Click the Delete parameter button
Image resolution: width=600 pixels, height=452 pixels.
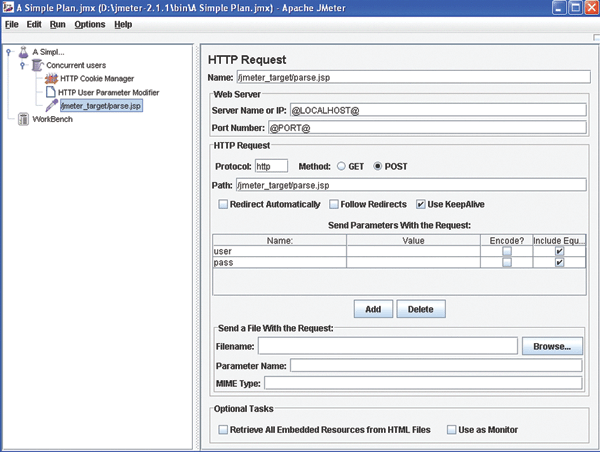tap(420, 309)
